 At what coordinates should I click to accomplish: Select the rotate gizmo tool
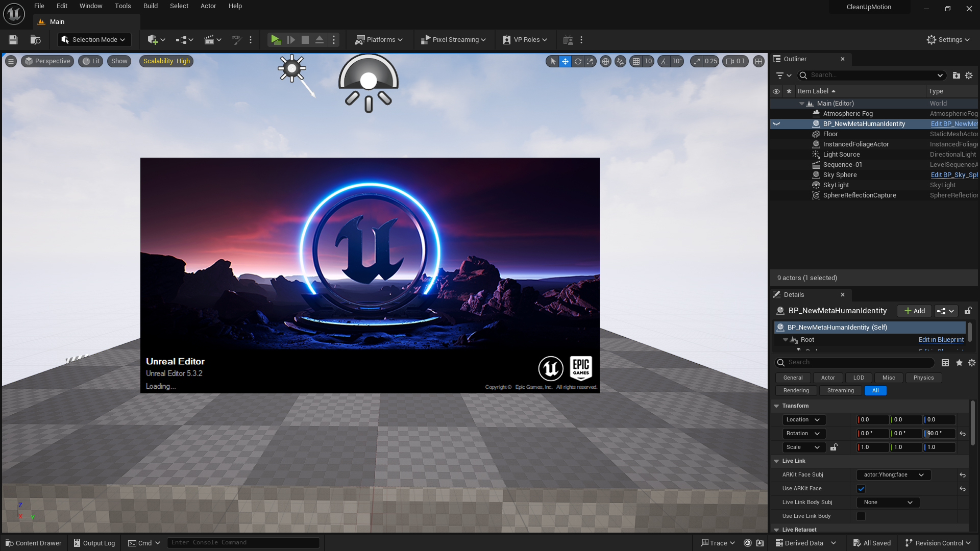(578, 61)
